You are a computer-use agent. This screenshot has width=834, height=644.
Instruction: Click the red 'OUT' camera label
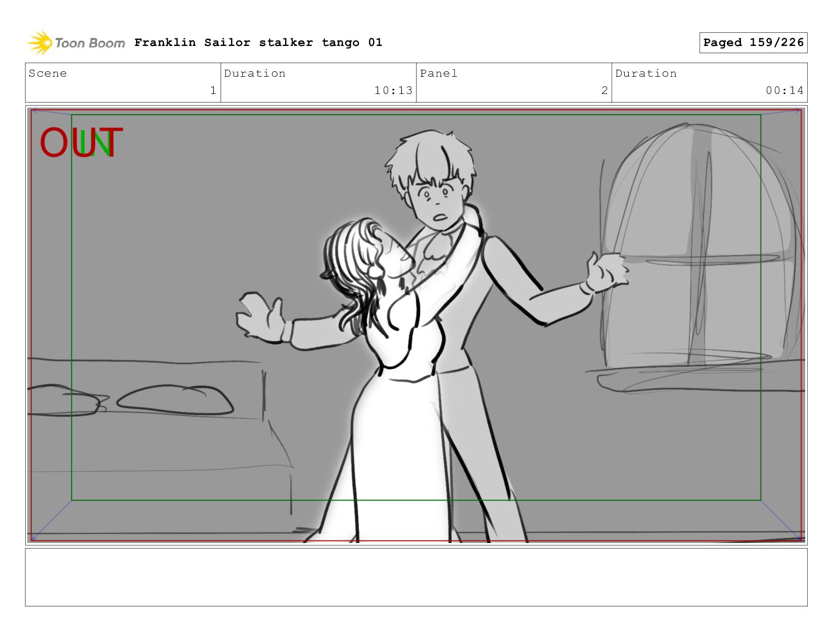(x=81, y=142)
